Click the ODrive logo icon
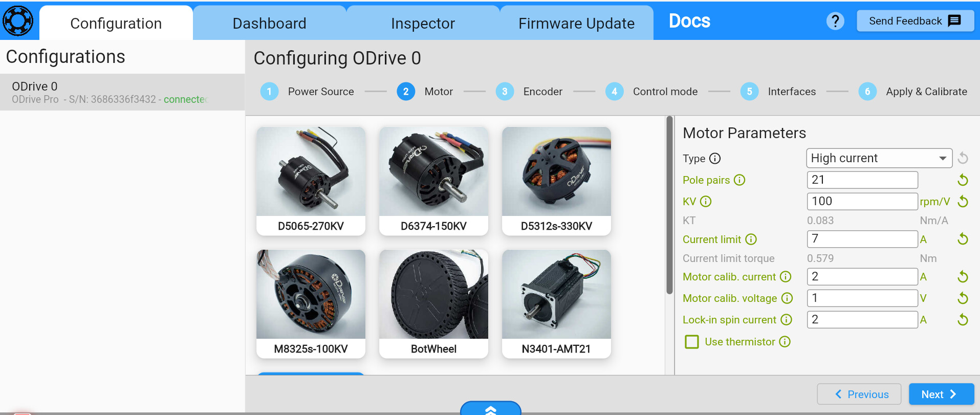This screenshot has width=980, height=415. (18, 21)
